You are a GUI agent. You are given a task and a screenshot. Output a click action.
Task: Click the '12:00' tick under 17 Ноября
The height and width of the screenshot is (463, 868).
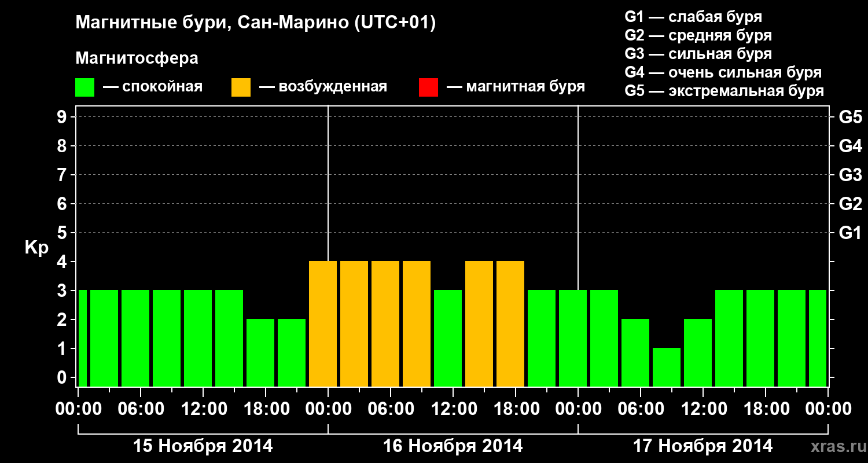pyautogui.click(x=703, y=409)
